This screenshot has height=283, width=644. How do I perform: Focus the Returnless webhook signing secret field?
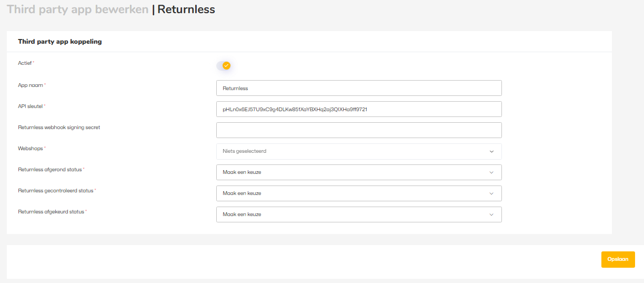[358, 130]
